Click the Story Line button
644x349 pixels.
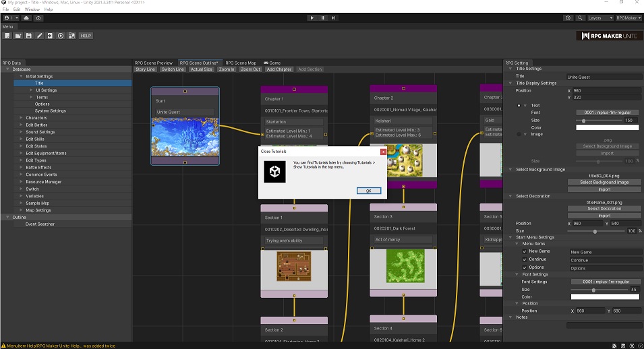(146, 69)
